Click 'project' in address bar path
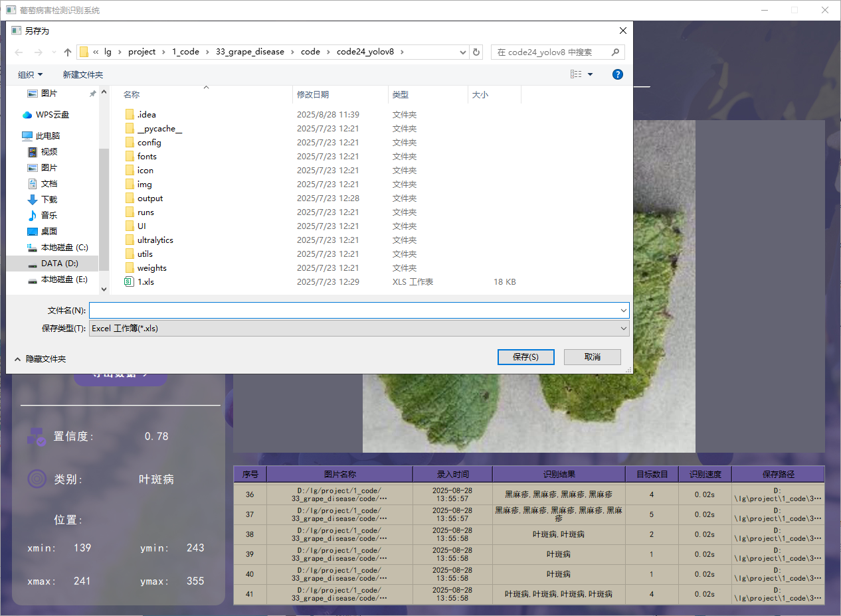Viewport: 841px width, 616px height. click(x=142, y=52)
